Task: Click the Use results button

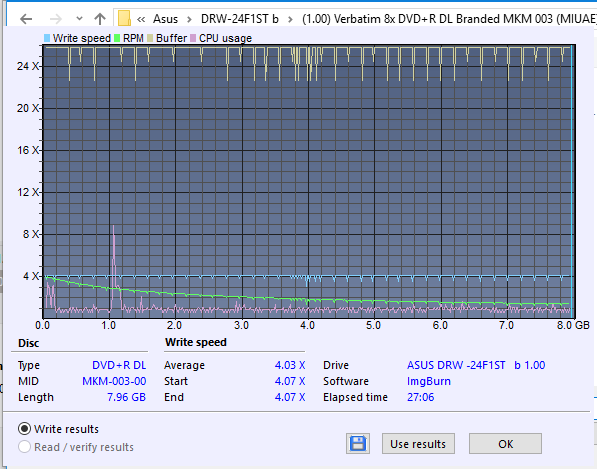Action: click(x=418, y=443)
